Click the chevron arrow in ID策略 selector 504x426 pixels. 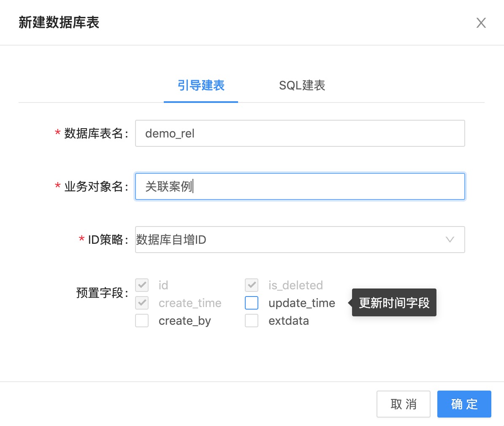450,240
